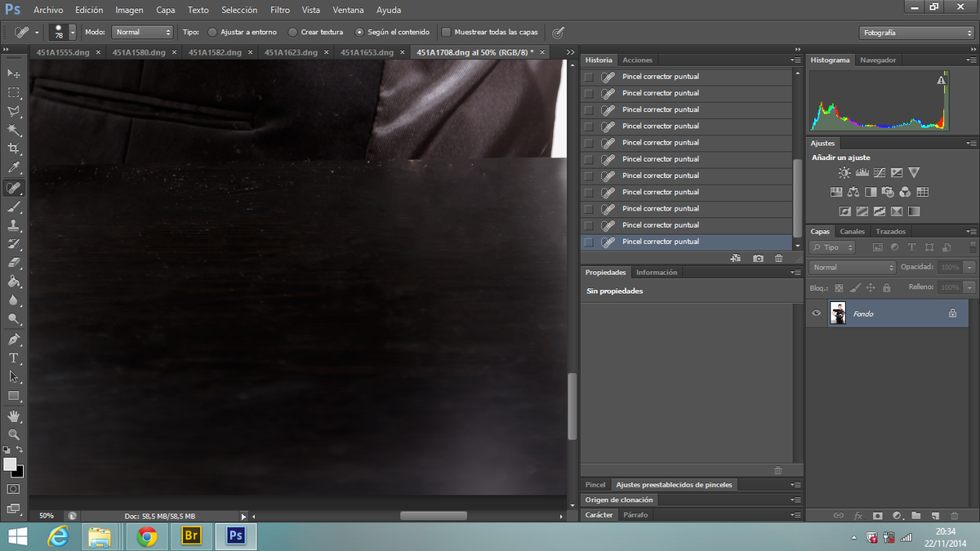Create a new snapshot in Historia panel
Viewport: 980px width, 551px height.
[x=758, y=258]
